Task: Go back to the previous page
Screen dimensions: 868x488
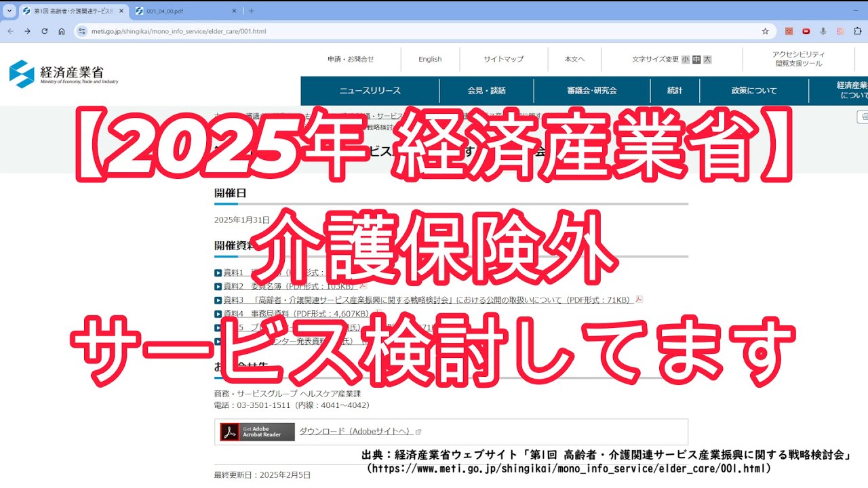Action: coord(10,31)
